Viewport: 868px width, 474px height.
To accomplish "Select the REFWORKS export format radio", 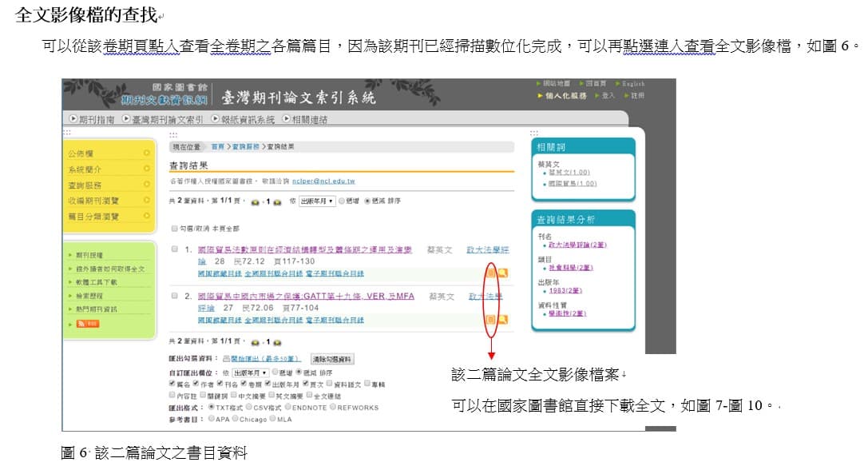I will click(333, 407).
